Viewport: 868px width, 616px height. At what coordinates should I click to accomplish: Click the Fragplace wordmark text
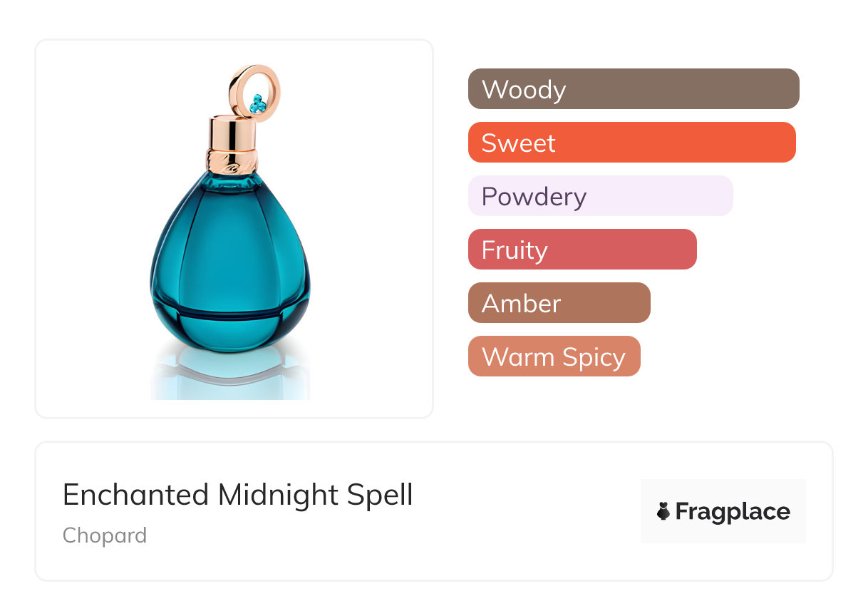[x=733, y=512]
